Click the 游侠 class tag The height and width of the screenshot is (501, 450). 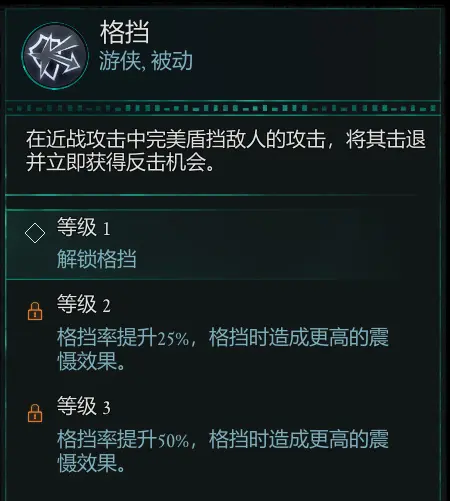point(120,61)
